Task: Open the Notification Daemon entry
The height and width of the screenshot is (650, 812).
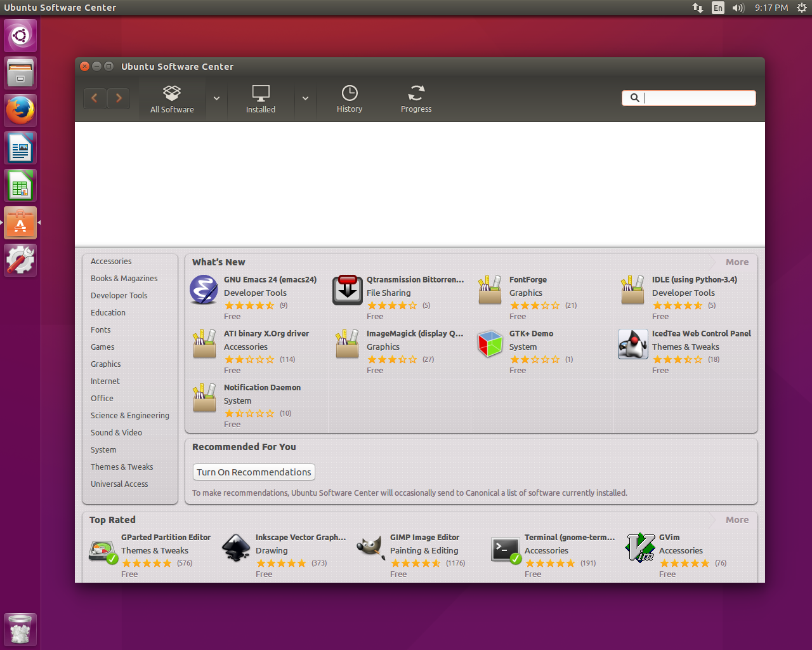Action: pyautogui.click(x=257, y=406)
